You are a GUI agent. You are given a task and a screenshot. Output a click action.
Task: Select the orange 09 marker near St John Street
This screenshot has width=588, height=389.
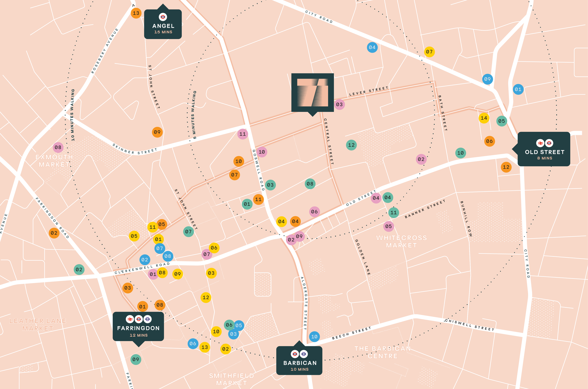pos(157,132)
